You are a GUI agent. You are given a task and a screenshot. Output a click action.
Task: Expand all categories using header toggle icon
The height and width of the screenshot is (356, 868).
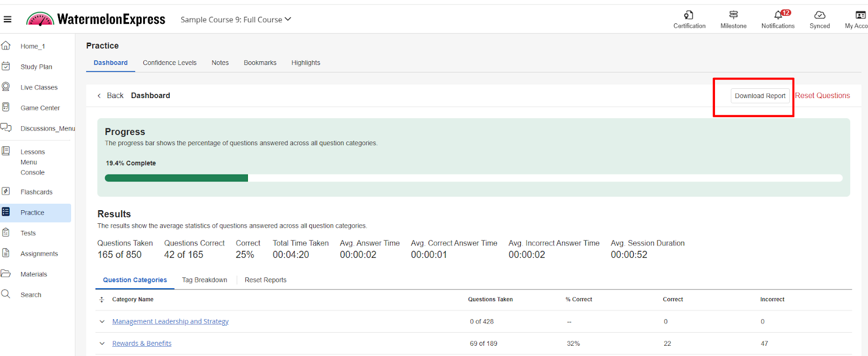(101, 300)
